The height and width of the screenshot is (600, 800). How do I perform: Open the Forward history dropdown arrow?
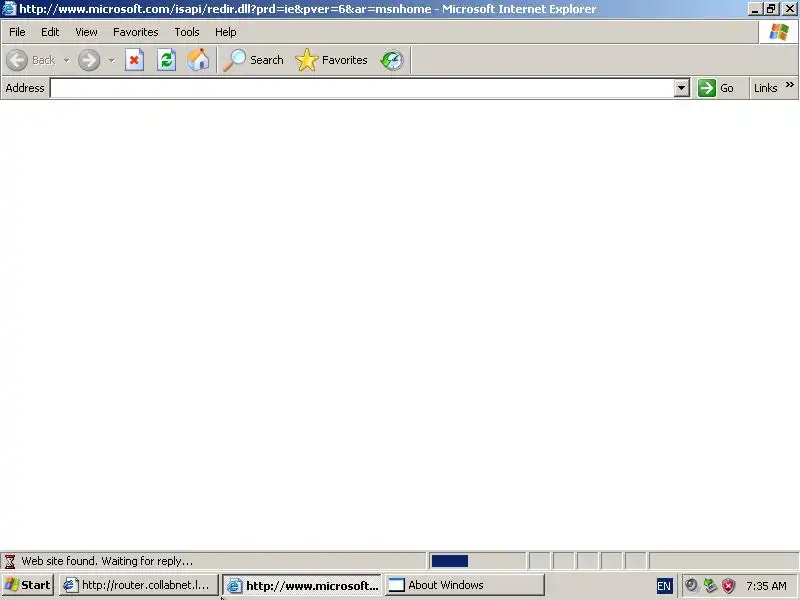coord(111,60)
